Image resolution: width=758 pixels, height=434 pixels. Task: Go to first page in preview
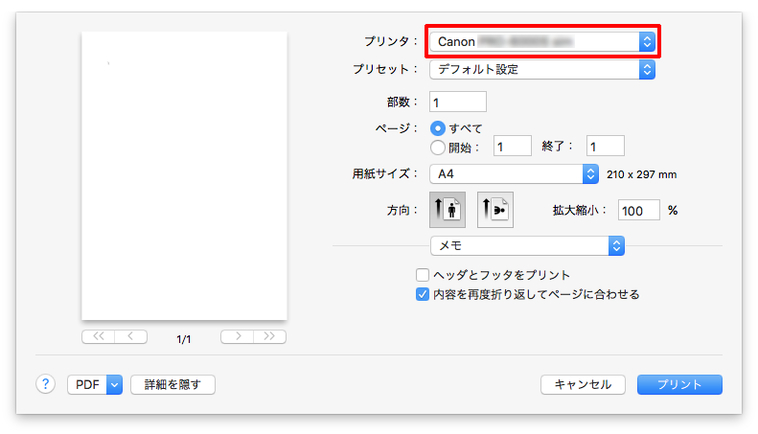pyautogui.click(x=98, y=337)
